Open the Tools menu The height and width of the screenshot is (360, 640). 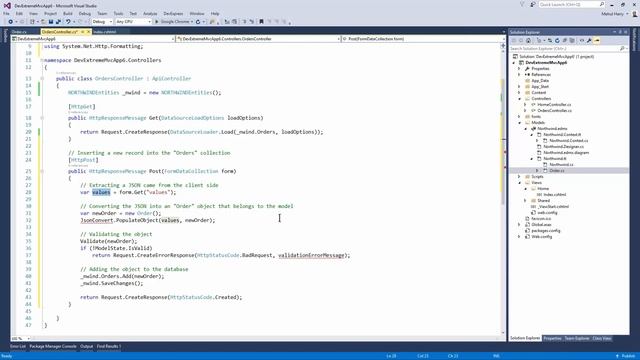pos(118,13)
